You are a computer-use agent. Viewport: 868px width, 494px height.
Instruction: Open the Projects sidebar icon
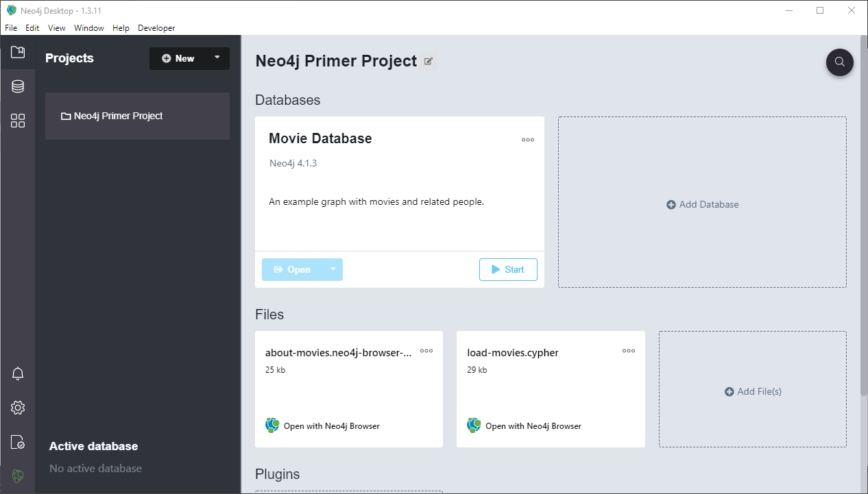pyautogui.click(x=18, y=52)
